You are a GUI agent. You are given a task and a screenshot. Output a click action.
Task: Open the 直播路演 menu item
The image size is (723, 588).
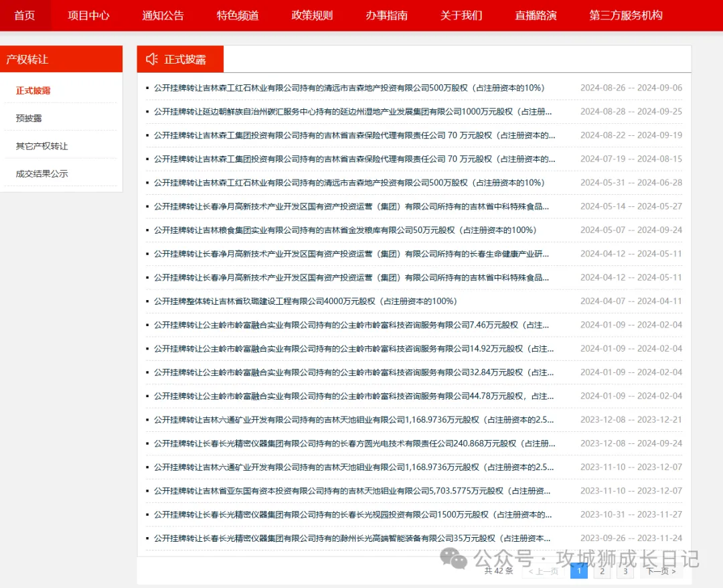536,15
